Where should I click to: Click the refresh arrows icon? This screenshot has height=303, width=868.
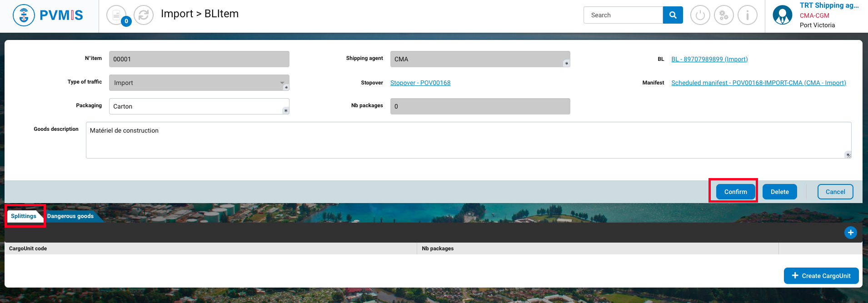click(x=144, y=15)
